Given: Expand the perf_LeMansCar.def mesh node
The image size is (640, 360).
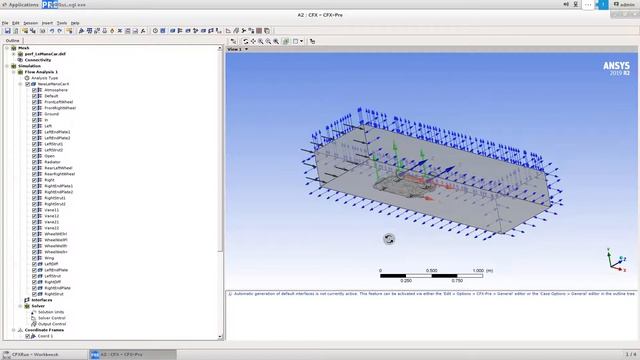Looking at the screenshot, I should coord(14,54).
